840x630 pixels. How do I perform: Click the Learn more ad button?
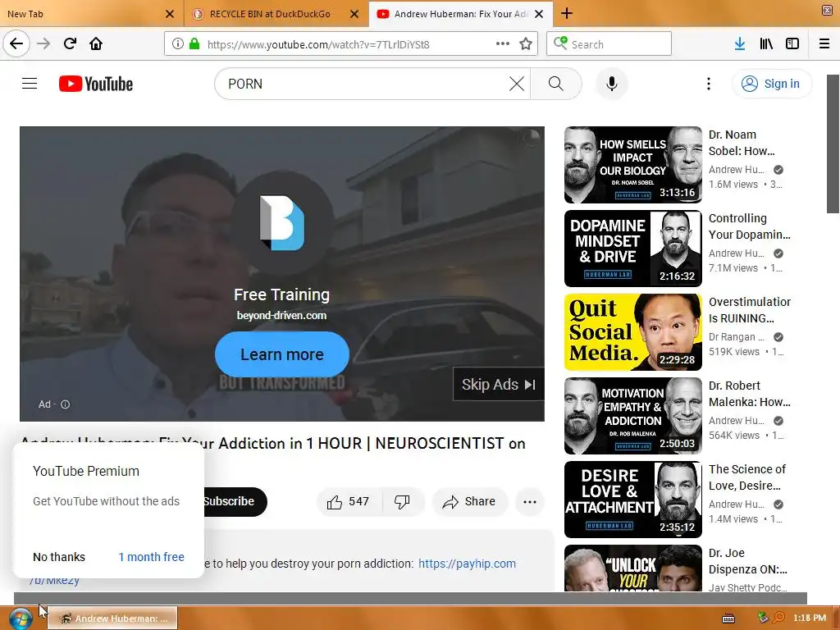(x=282, y=354)
